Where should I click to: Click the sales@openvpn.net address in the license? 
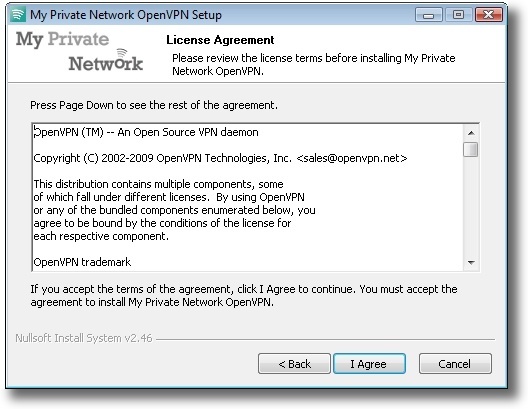(352, 158)
